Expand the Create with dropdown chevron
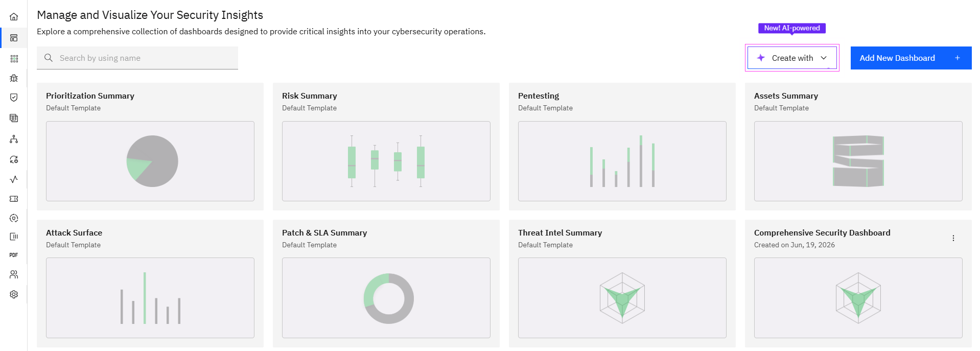 tap(824, 58)
